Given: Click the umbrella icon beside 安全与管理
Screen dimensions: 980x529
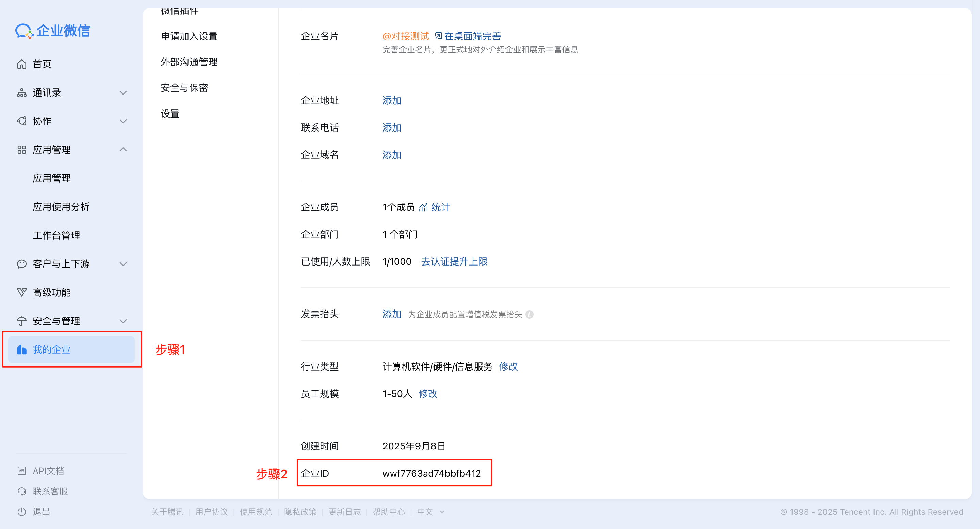Looking at the screenshot, I should (x=22, y=321).
